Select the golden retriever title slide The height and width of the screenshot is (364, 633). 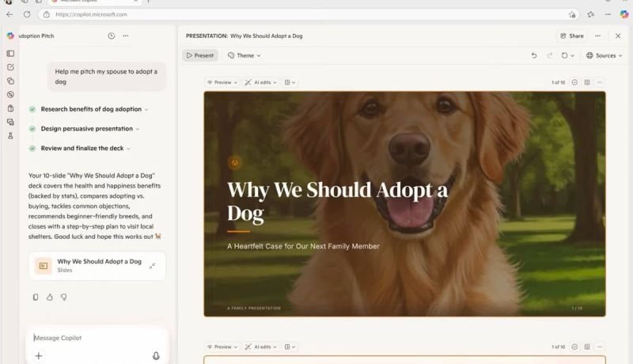[x=404, y=204]
